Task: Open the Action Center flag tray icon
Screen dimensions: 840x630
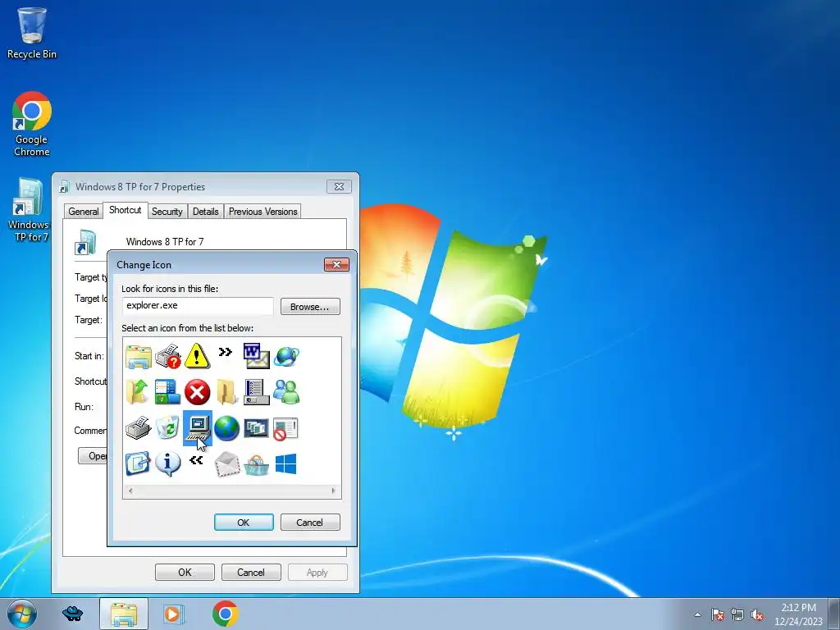Action: coord(718,614)
